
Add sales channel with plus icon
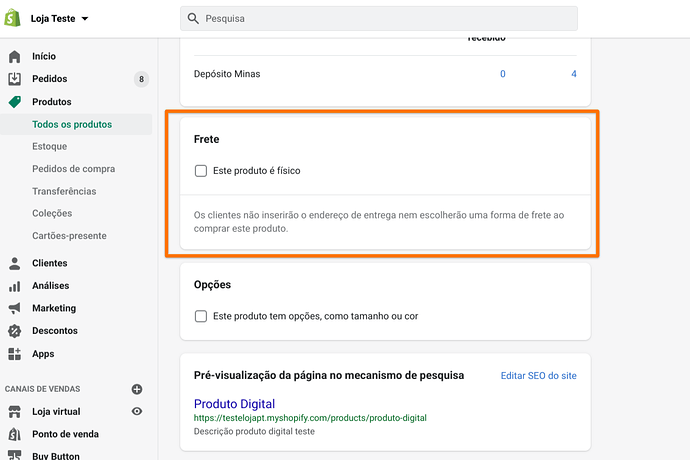pyautogui.click(x=137, y=389)
